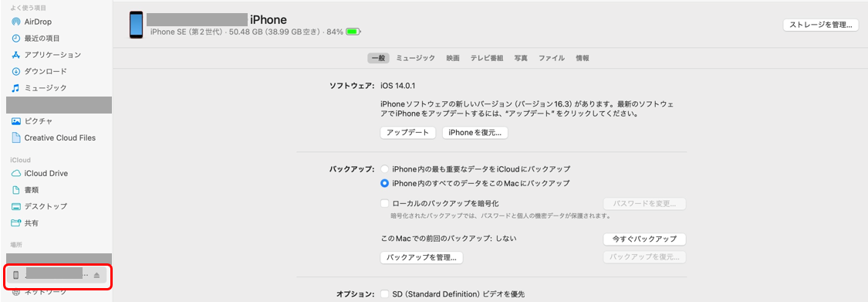Image resolution: width=868 pixels, height=302 pixels.
Task: Click the 今すぐバックアップ button
Action: point(644,239)
